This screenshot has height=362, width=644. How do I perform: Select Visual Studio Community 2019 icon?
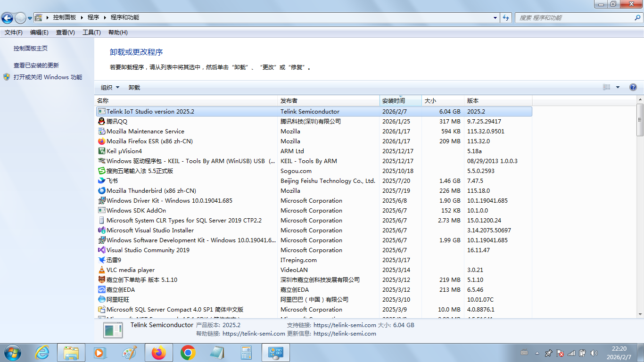click(101, 250)
